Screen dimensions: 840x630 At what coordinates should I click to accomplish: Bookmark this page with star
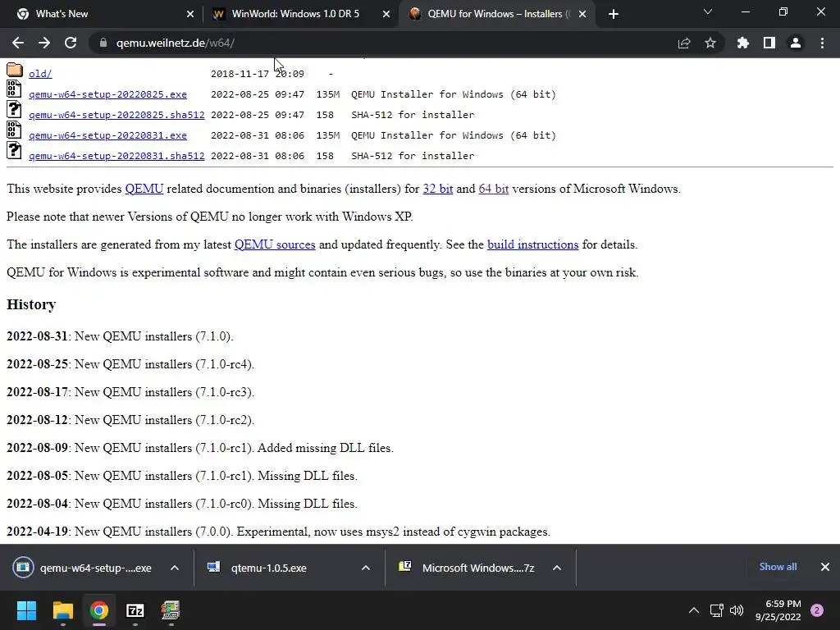[x=710, y=43]
